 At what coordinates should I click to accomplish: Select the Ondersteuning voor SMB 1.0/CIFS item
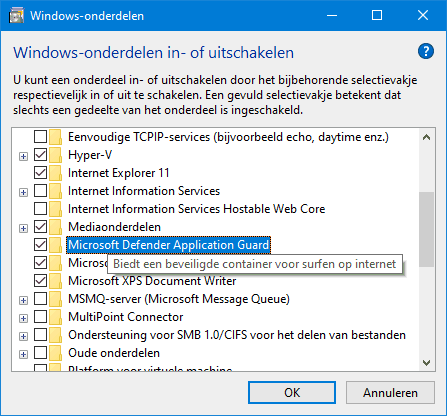pyautogui.click(x=237, y=335)
